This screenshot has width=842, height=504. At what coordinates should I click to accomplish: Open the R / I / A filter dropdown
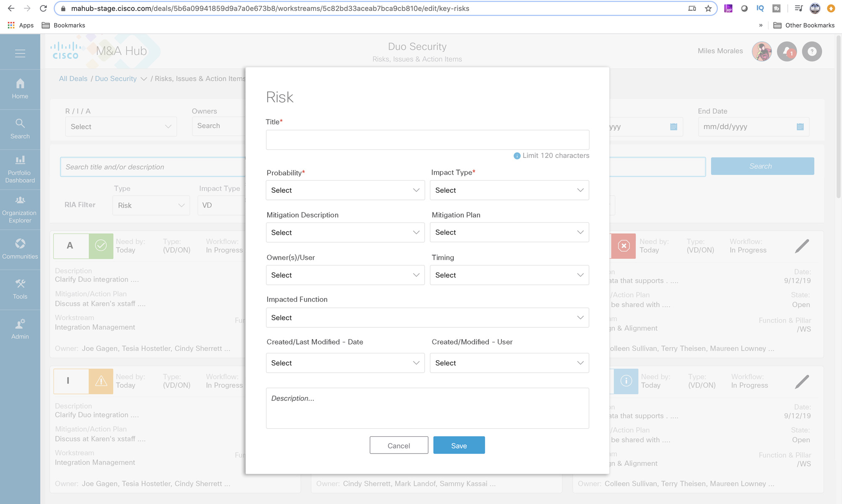[121, 127]
